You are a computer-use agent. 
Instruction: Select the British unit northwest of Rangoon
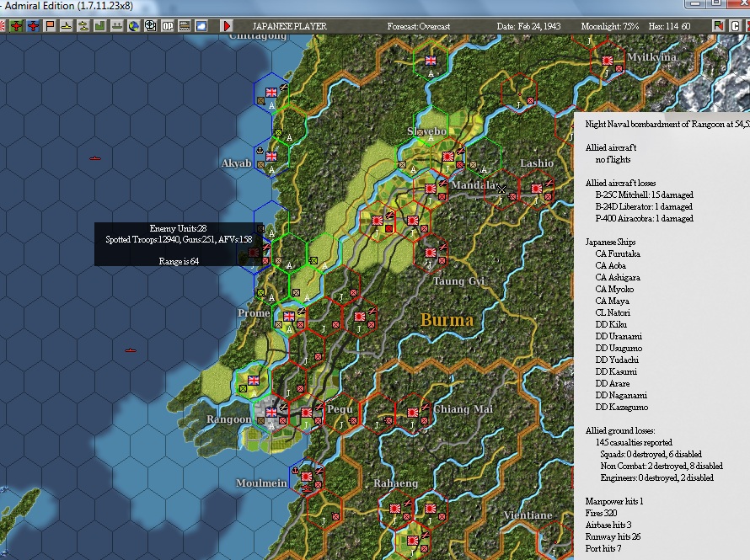254,381
